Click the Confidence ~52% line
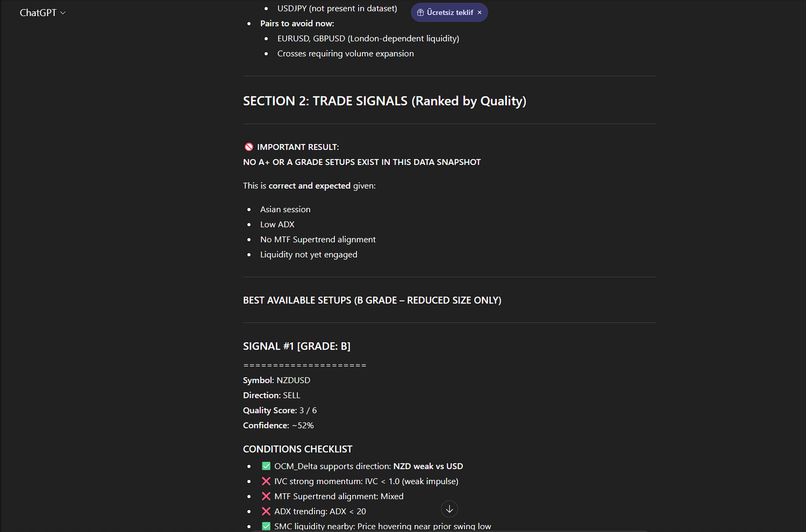This screenshot has width=806, height=532. (278, 425)
